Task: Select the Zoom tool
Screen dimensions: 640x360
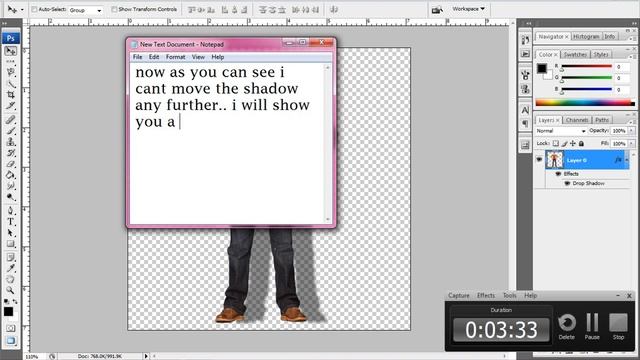Action: pyautogui.click(x=11, y=290)
